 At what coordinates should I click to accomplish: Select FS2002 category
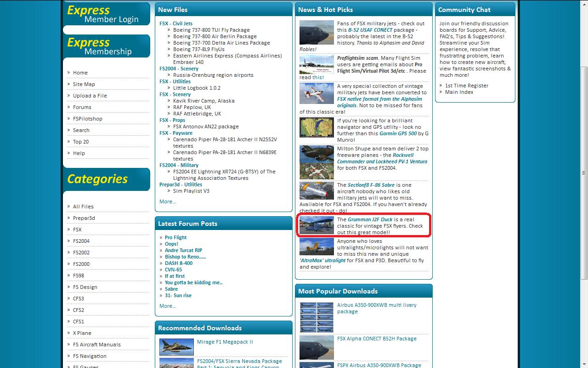point(81,253)
